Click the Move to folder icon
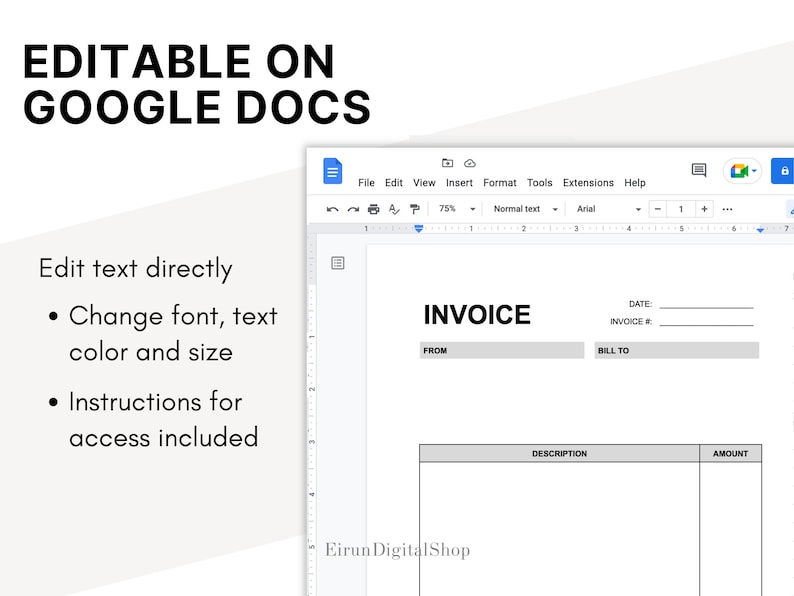Screen dimensions: 794x596 (x=447, y=163)
